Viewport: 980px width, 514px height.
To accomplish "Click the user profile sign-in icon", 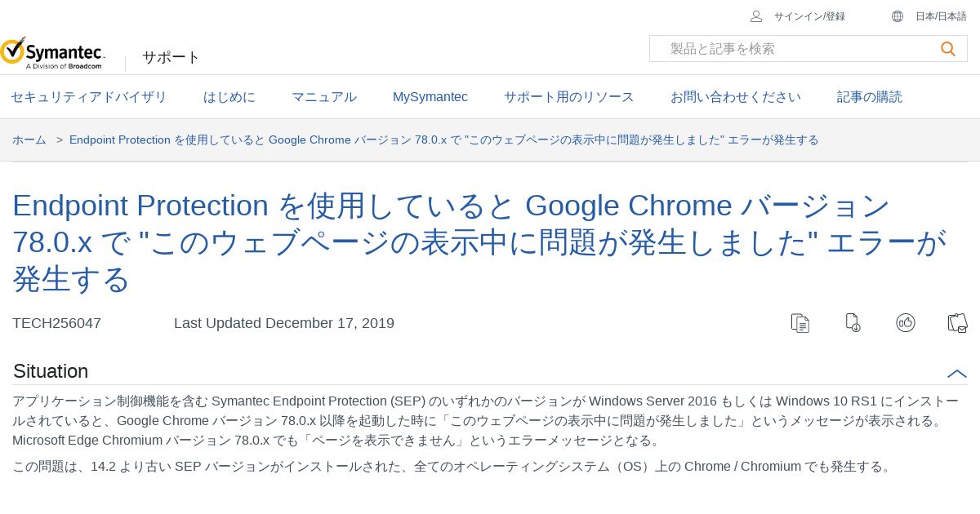I will pyautogui.click(x=756, y=16).
